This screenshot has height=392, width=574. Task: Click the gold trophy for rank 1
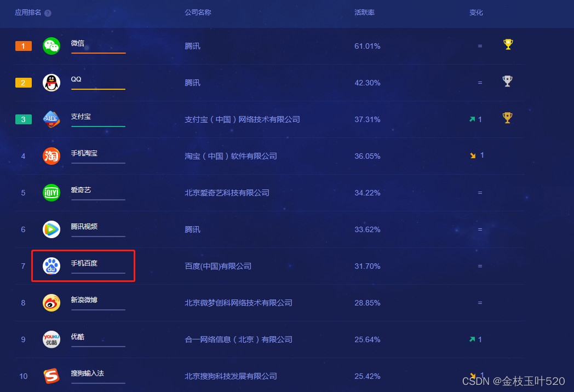[508, 44]
